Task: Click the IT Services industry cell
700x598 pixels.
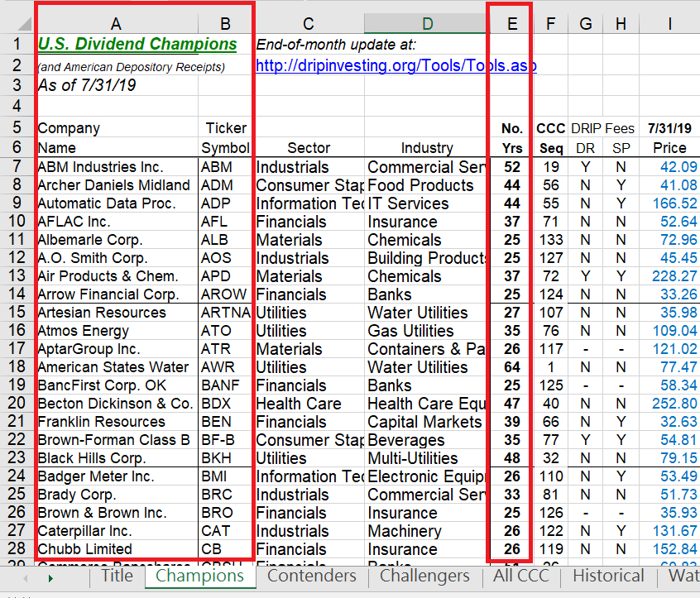Action: click(x=427, y=203)
